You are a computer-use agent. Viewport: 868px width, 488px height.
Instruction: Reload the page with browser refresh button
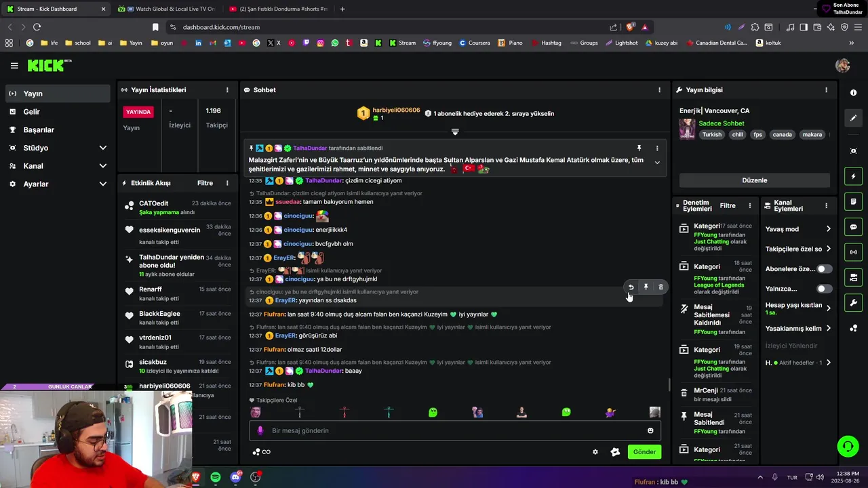tap(37, 27)
